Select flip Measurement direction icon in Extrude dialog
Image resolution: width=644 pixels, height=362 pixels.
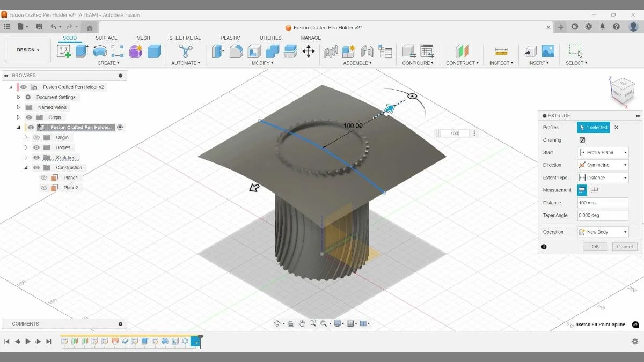click(594, 190)
